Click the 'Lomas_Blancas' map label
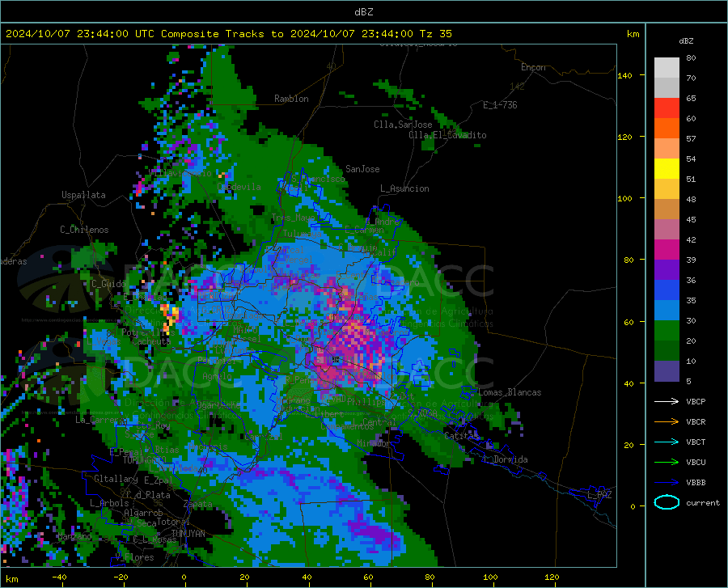The height and width of the screenshot is (588, 728). click(510, 392)
